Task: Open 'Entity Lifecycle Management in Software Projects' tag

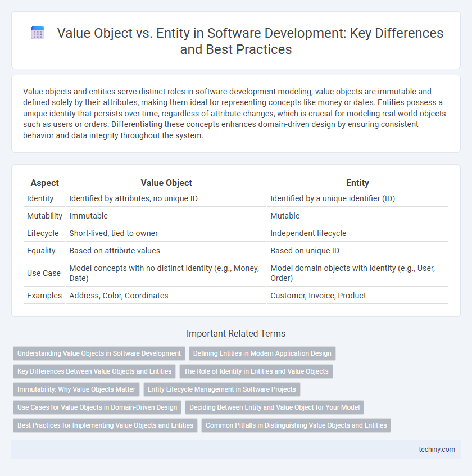Action: pos(221,389)
